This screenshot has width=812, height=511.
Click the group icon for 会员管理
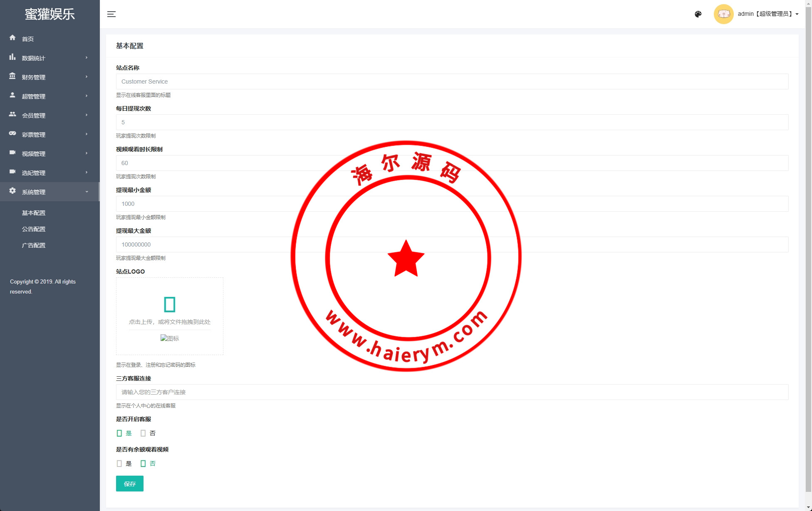pos(12,114)
